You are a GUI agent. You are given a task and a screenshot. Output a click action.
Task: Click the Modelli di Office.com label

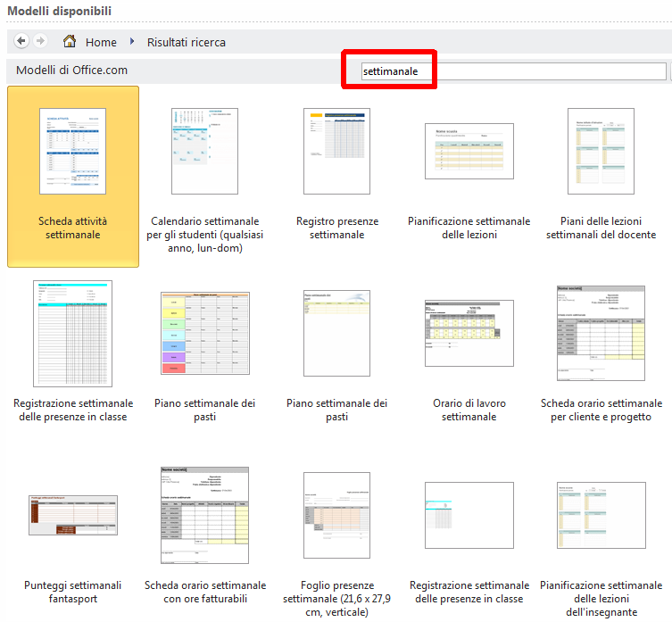[x=72, y=70]
